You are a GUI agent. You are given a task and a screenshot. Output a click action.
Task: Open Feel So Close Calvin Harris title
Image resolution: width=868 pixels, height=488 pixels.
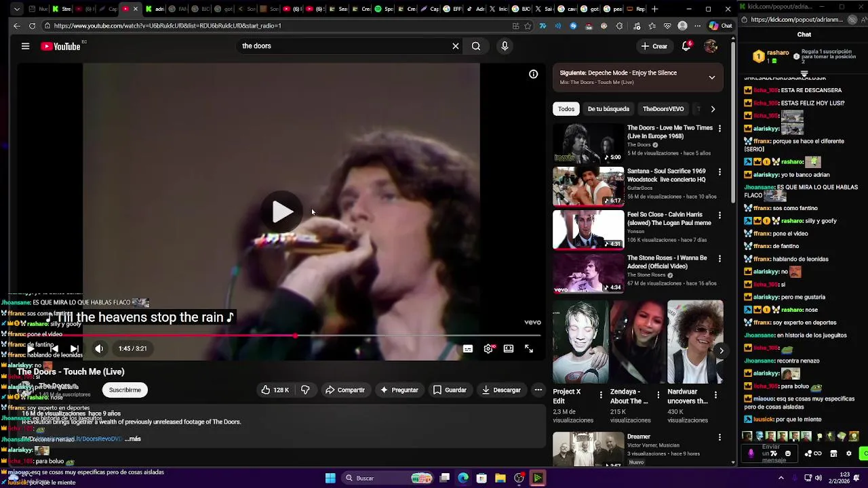669,218
